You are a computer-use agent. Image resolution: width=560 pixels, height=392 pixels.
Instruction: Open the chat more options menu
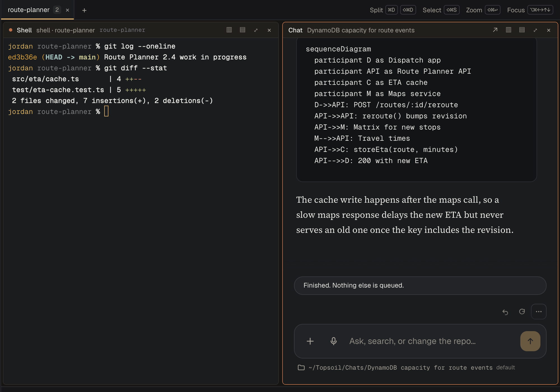pyautogui.click(x=539, y=312)
